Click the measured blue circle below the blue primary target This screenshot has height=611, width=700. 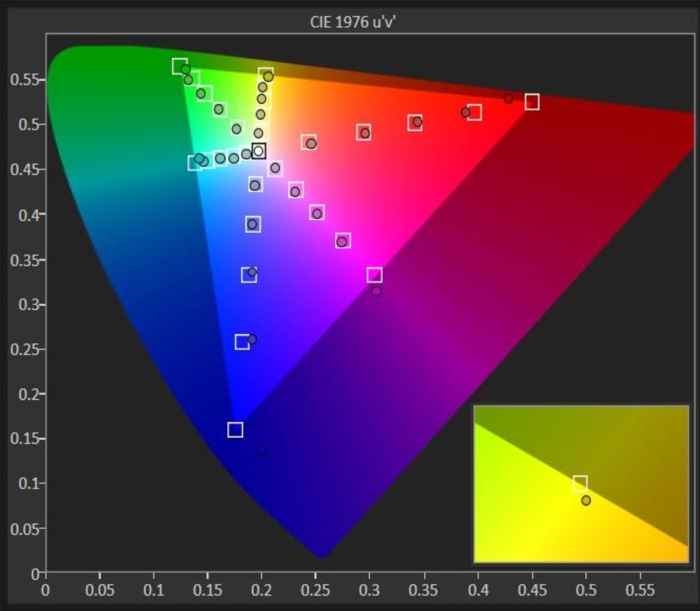pos(261,451)
